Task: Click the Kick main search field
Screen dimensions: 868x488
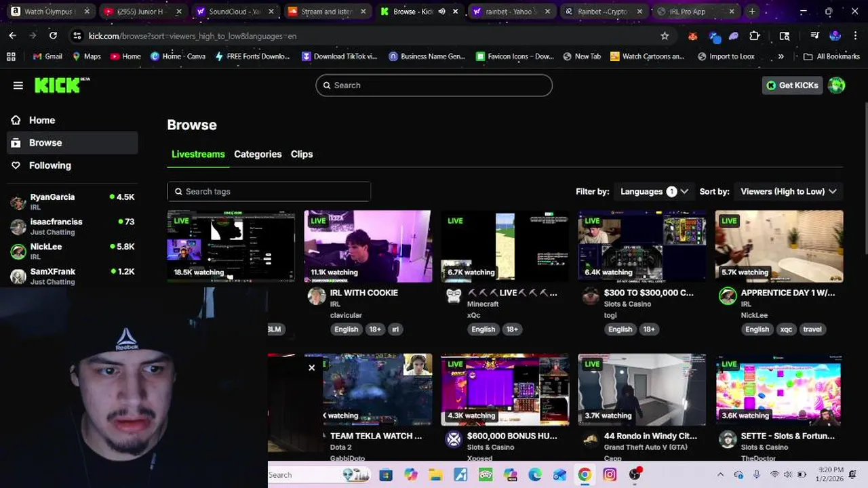Action: coord(434,85)
